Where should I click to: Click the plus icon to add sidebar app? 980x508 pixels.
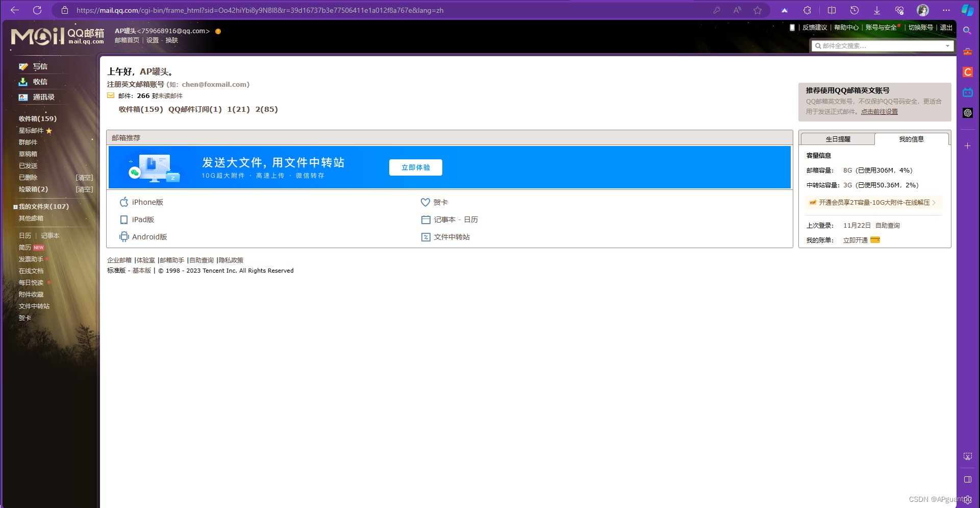coord(967,146)
